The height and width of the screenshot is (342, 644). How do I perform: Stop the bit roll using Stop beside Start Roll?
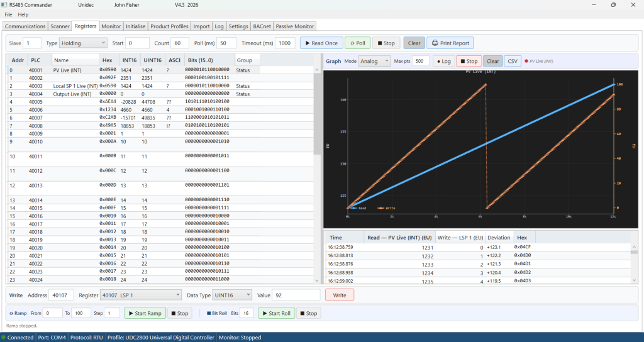(308, 313)
